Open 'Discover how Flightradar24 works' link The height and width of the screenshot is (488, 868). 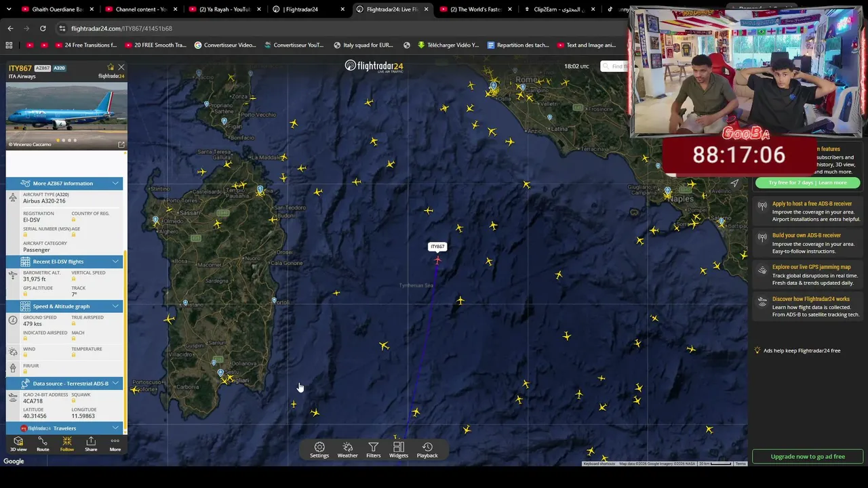pos(810,299)
